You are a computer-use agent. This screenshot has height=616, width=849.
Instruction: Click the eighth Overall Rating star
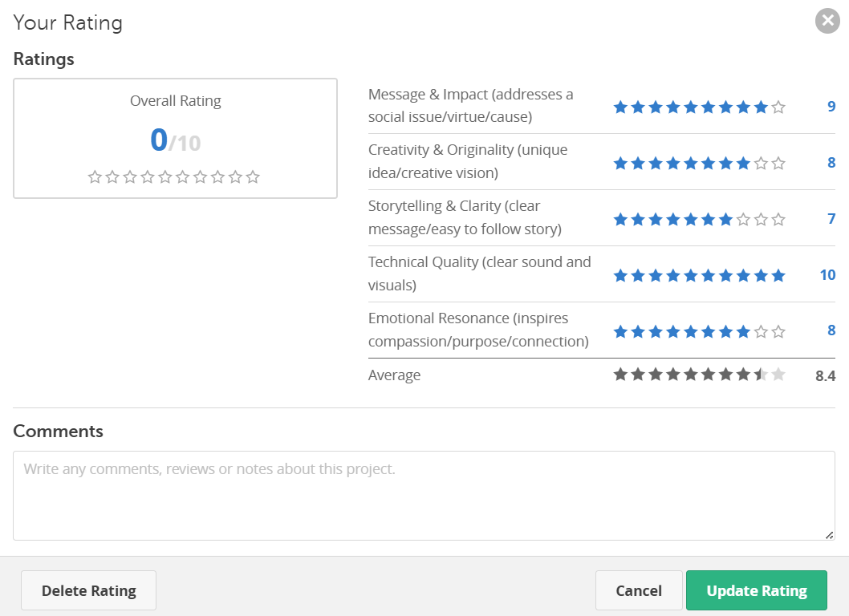pyautogui.click(x=217, y=177)
